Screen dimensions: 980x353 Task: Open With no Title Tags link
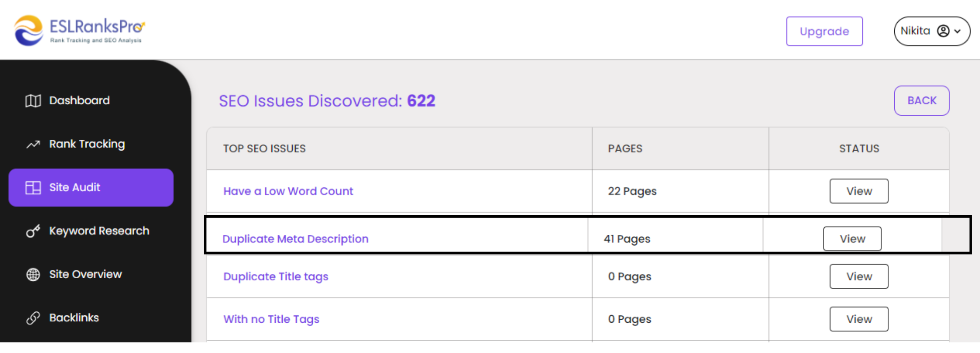pyautogui.click(x=271, y=319)
